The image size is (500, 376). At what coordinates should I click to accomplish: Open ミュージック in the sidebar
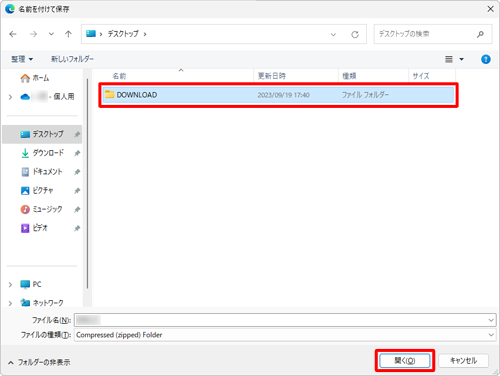(47, 209)
